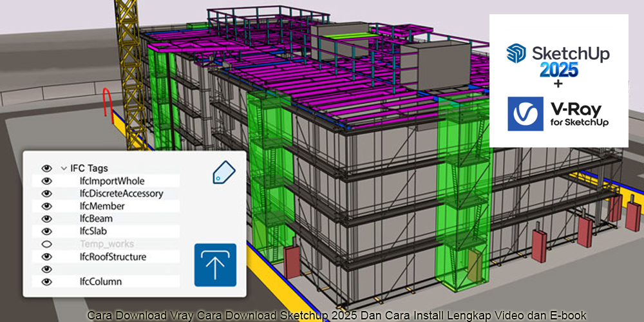644x322 pixels.
Task: Hide the IfcImportWhole tag
Action: click(47, 181)
